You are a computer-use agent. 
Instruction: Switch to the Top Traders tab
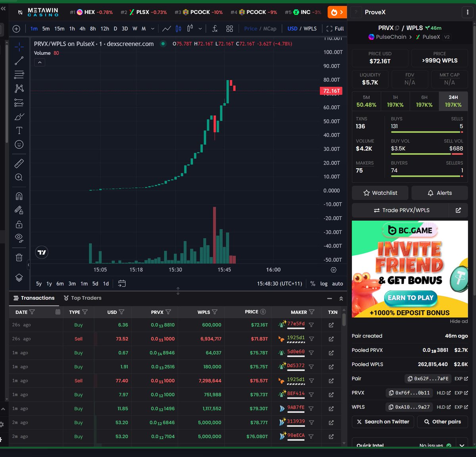click(x=83, y=298)
